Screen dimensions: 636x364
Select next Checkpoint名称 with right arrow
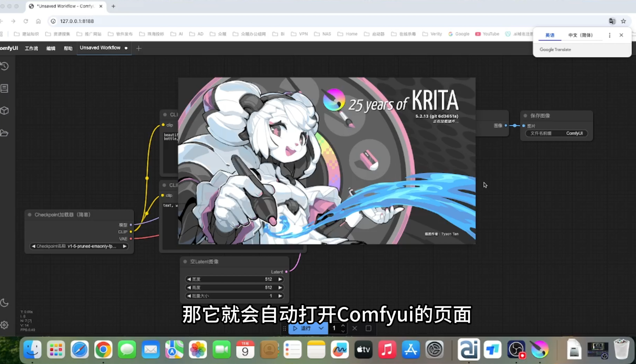point(125,246)
